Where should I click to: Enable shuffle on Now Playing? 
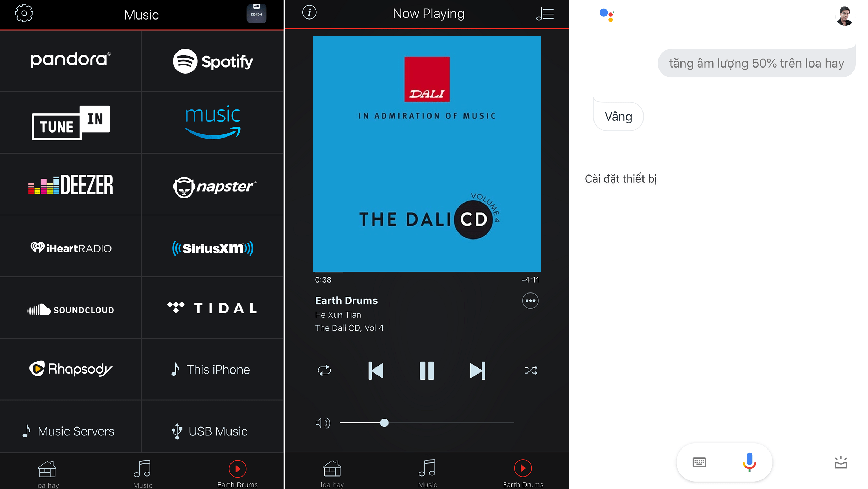pyautogui.click(x=531, y=370)
